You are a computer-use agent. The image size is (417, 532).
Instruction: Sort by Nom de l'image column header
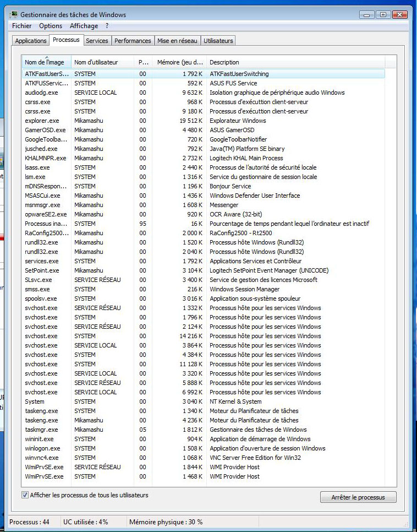click(46, 62)
